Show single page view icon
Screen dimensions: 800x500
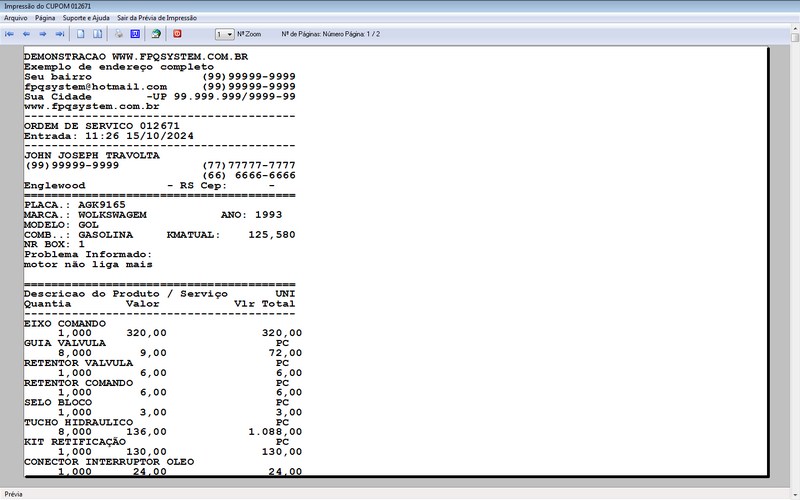81,34
